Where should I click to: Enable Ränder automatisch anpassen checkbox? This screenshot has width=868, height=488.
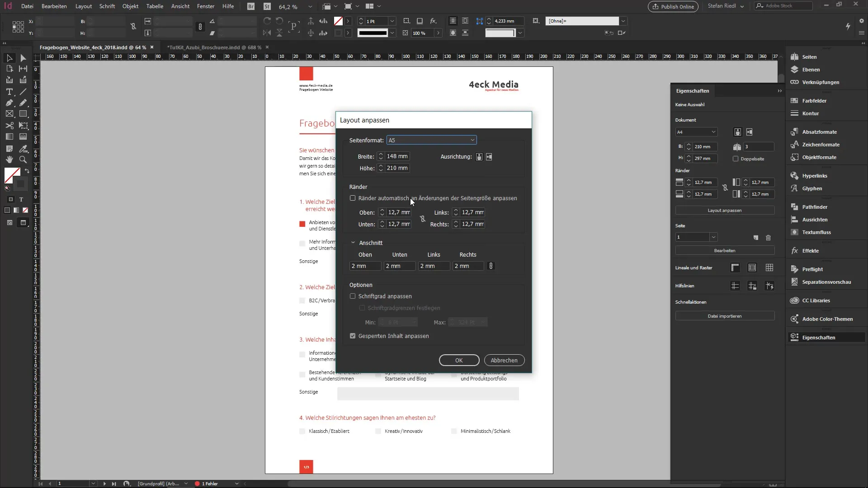point(353,198)
